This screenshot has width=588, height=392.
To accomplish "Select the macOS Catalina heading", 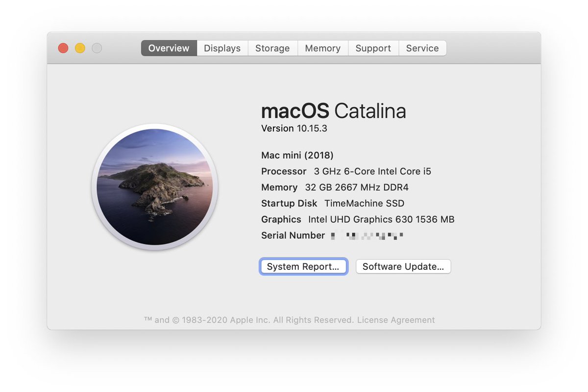I will [x=334, y=111].
